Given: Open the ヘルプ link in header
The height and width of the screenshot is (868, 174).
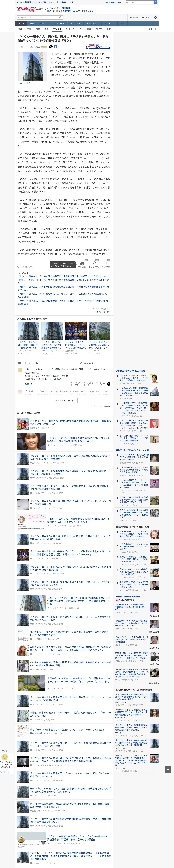Looking at the screenshot, I should click(121, 2).
